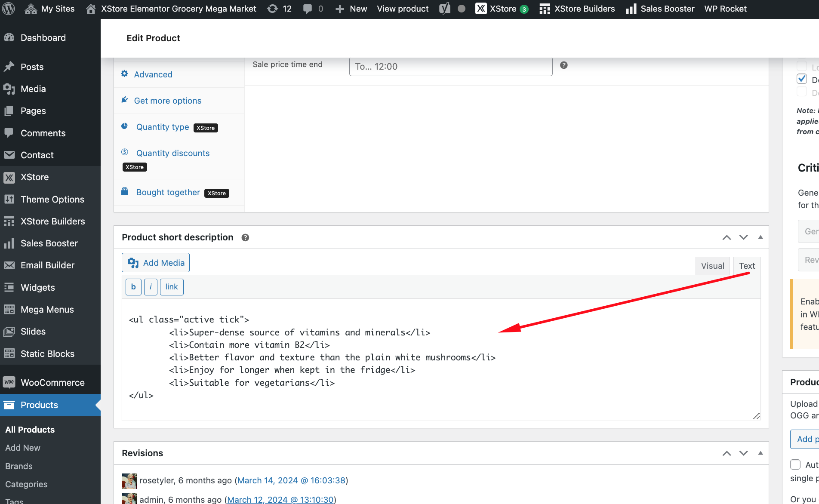The height and width of the screenshot is (504, 819).
Task: Show help tip for sale price time end
Action: tap(564, 65)
